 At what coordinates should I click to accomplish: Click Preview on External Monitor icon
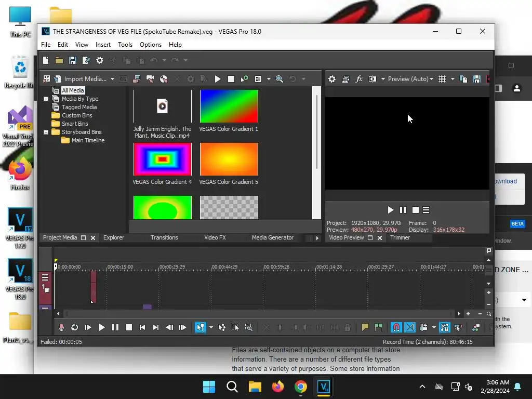pos(345,79)
